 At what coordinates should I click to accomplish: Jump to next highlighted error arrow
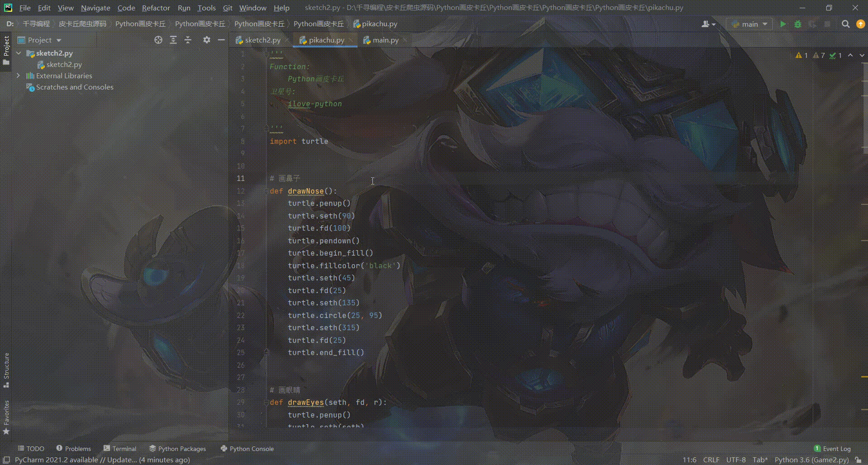[x=862, y=55]
